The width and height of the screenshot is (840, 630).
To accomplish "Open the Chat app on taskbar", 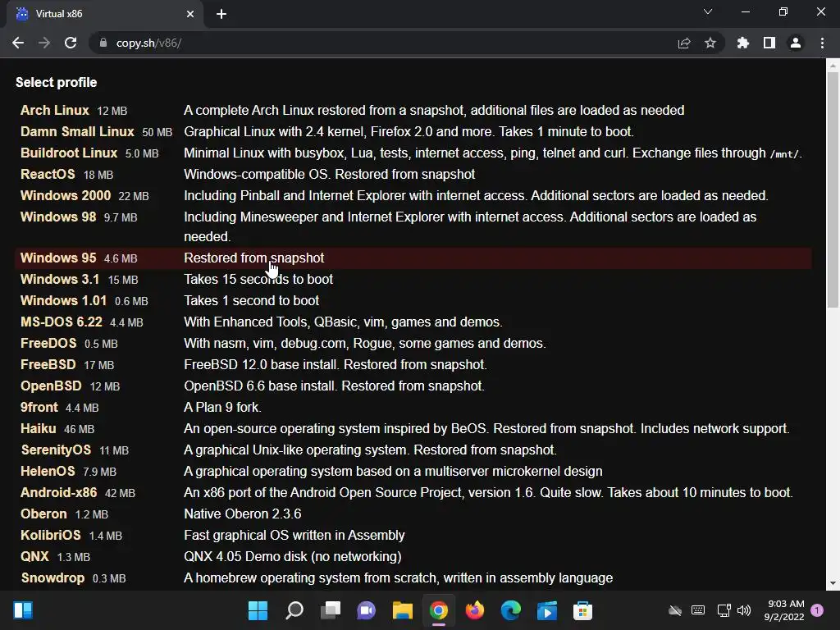I will [x=367, y=610].
